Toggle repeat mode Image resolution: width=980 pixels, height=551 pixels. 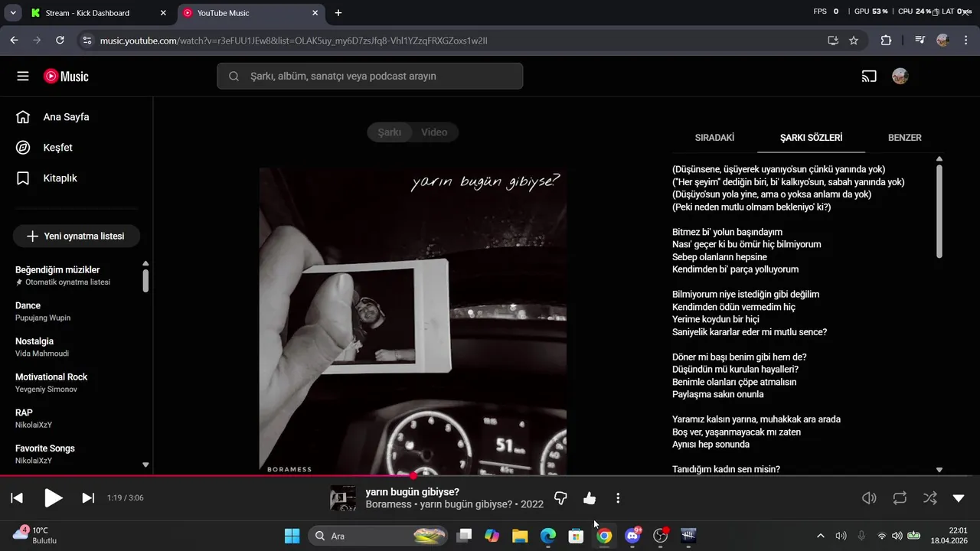[900, 498]
